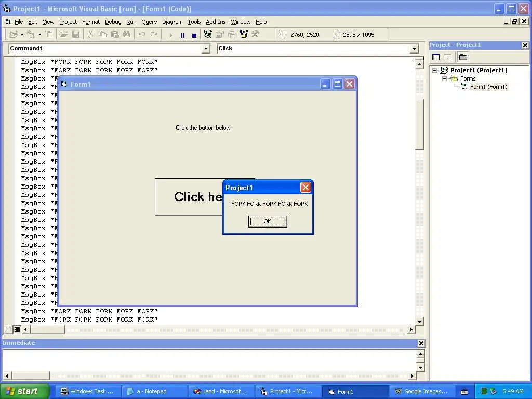Click the Menu Editor toolbar icon
The image size is (532, 399).
coord(49,34)
